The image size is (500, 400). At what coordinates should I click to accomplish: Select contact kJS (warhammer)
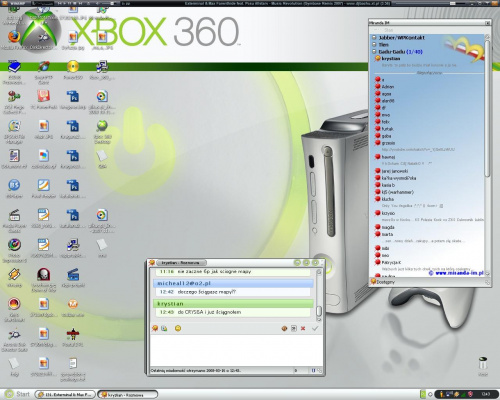[397, 192]
